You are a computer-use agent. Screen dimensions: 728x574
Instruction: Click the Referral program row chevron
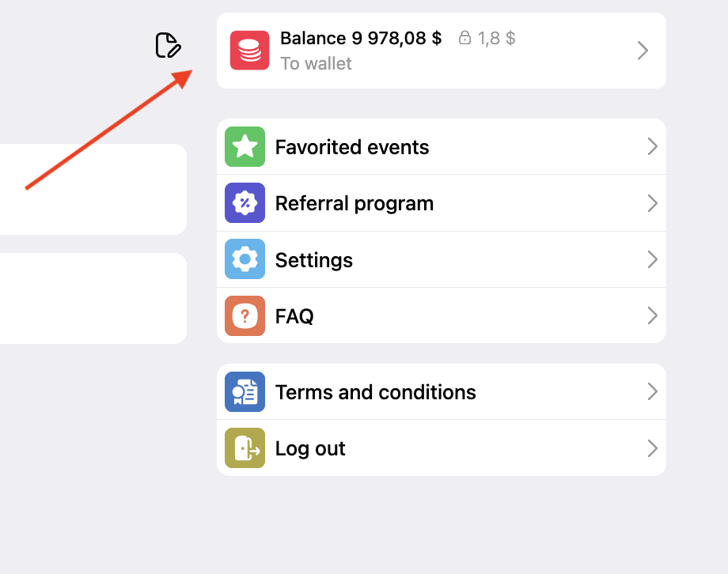652,203
